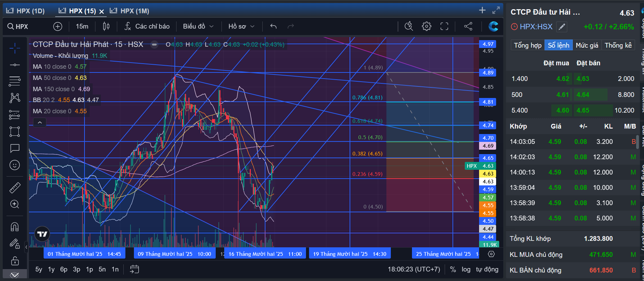644x281 pixels.
Task: Open chart settings gear in toolbar
Action: (427, 27)
